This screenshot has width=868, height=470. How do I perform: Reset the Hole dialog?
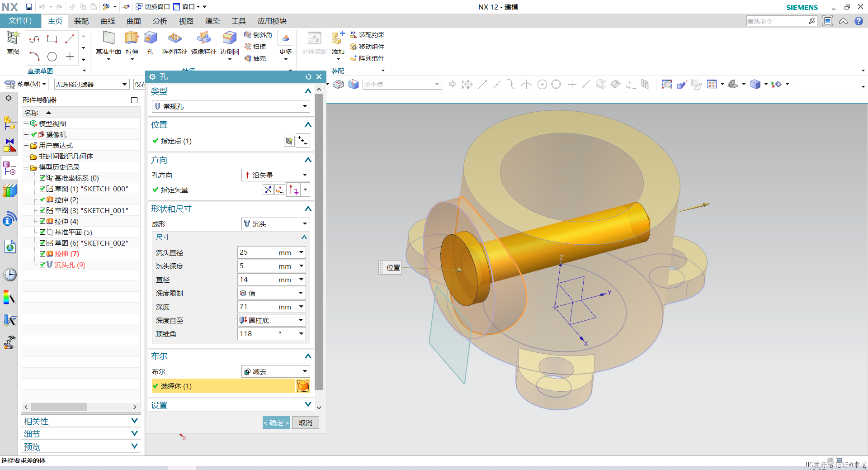click(308, 77)
